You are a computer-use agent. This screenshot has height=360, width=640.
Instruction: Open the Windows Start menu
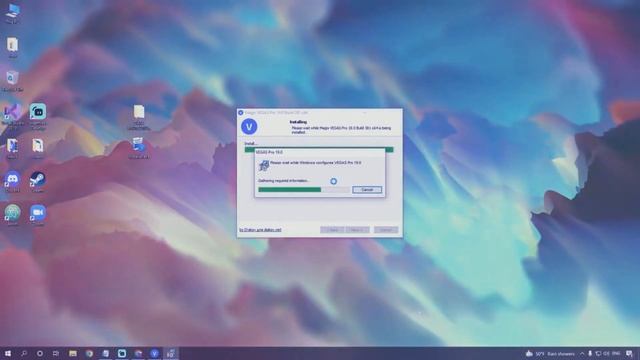pyautogui.click(x=8, y=353)
